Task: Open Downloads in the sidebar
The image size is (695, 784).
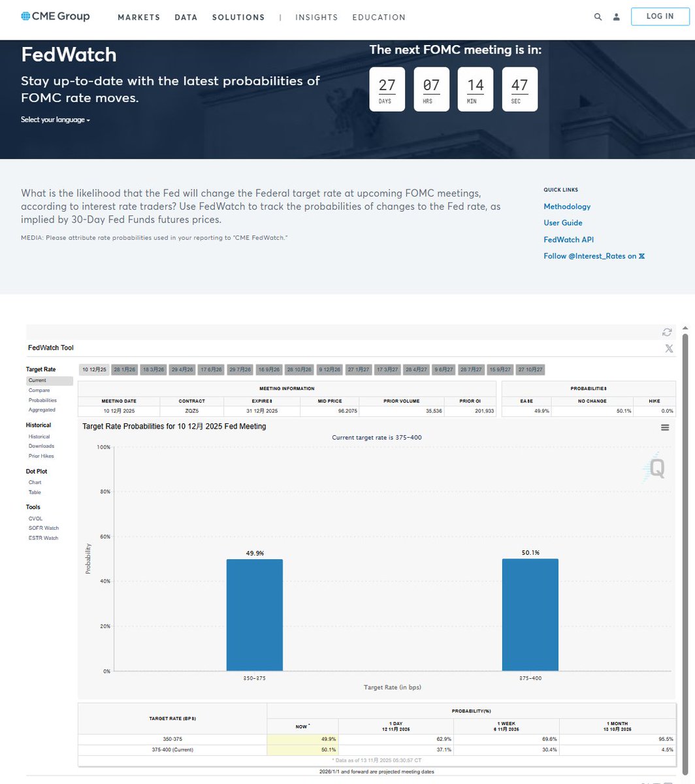Action: (x=40, y=446)
